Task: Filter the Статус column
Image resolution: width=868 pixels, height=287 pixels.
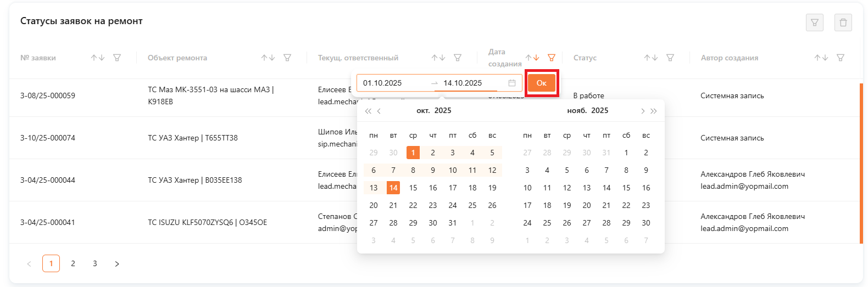Action: [x=670, y=58]
